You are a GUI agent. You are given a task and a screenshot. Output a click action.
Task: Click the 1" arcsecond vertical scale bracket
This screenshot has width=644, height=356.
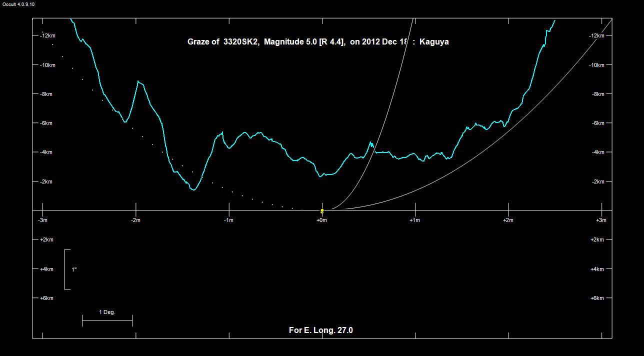(67, 269)
